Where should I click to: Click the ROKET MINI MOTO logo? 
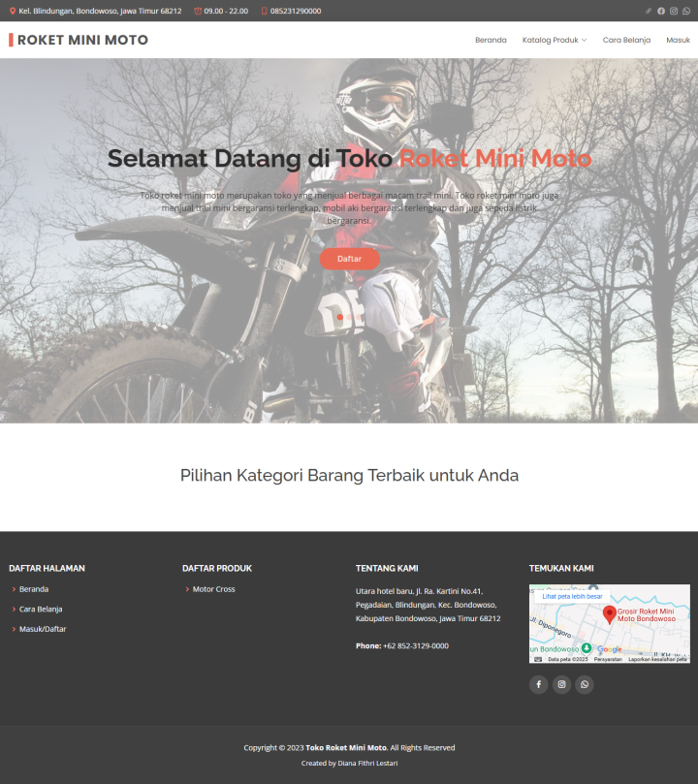[79, 40]
